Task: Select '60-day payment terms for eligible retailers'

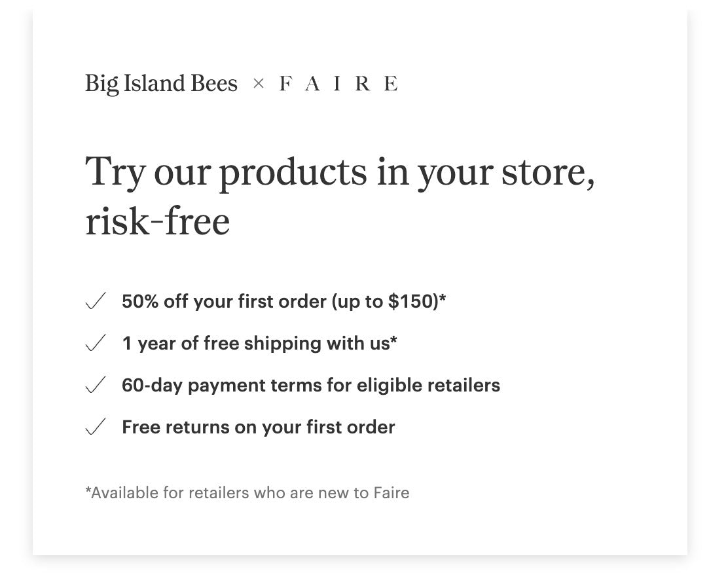Action: point(311,386)
